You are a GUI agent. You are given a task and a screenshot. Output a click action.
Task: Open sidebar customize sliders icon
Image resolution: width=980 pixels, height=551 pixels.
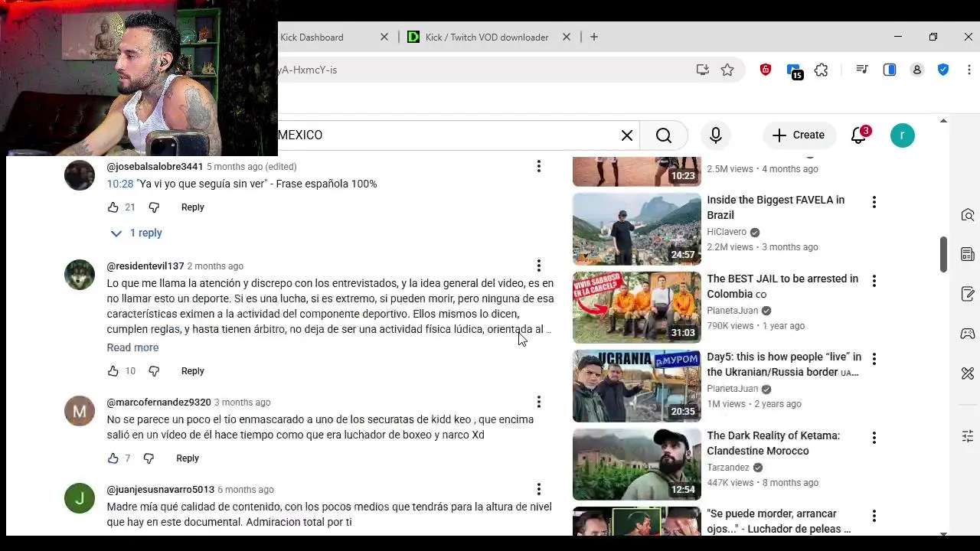click(x=968, y=436)
